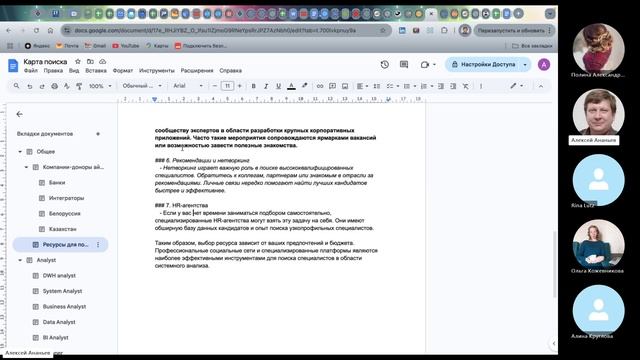The width and height of the screenshot is (640, 360).
Task: Show all comments panel icon
Action: [x=404, y=64]
